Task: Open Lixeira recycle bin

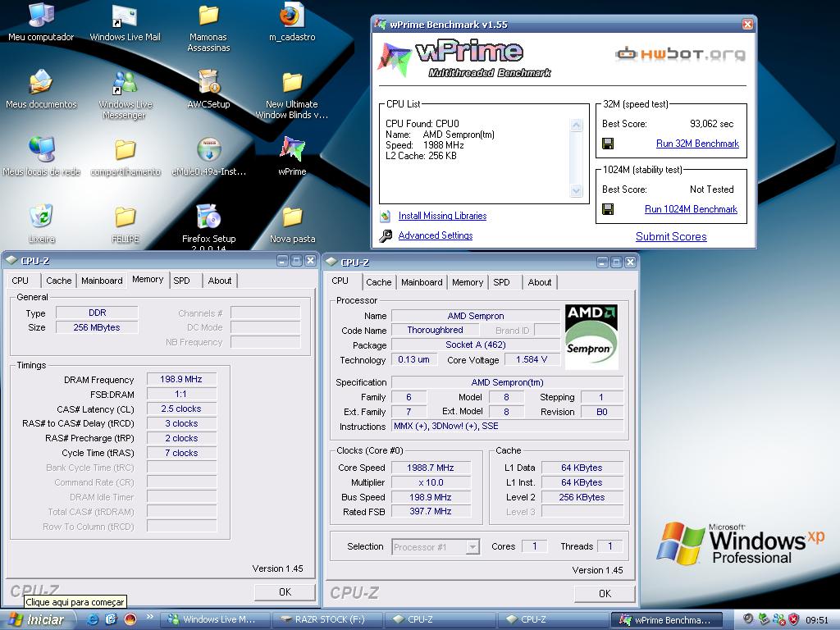Action: (x=41, y=224)
